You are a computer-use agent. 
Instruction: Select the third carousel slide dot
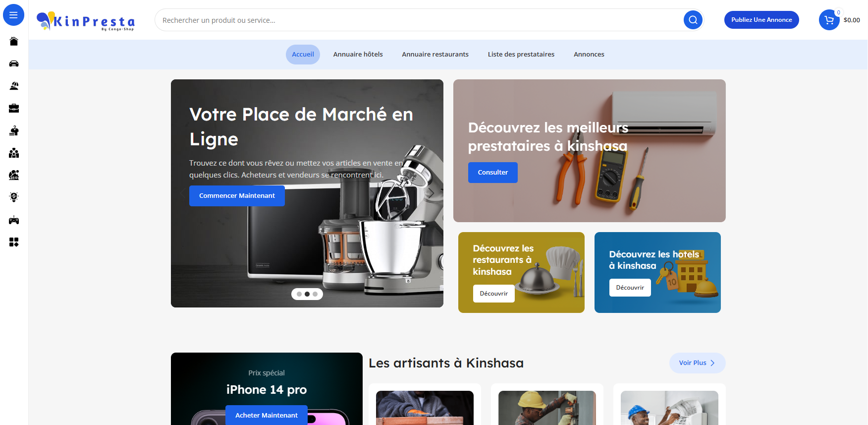pyautogui.click(x=315, y=294)
